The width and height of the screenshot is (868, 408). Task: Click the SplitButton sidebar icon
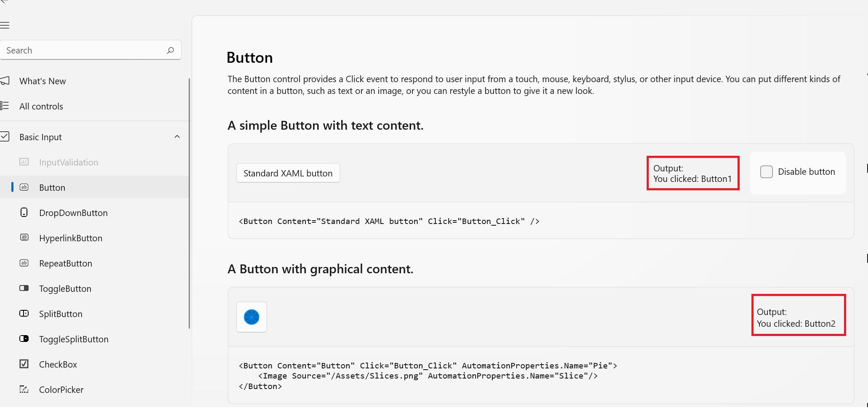coord(24,314)
